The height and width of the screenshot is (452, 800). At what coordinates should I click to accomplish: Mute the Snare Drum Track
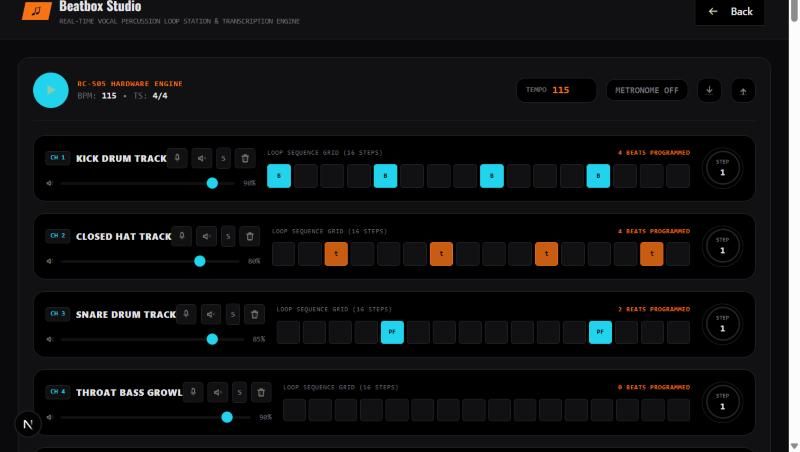[211, 314]
